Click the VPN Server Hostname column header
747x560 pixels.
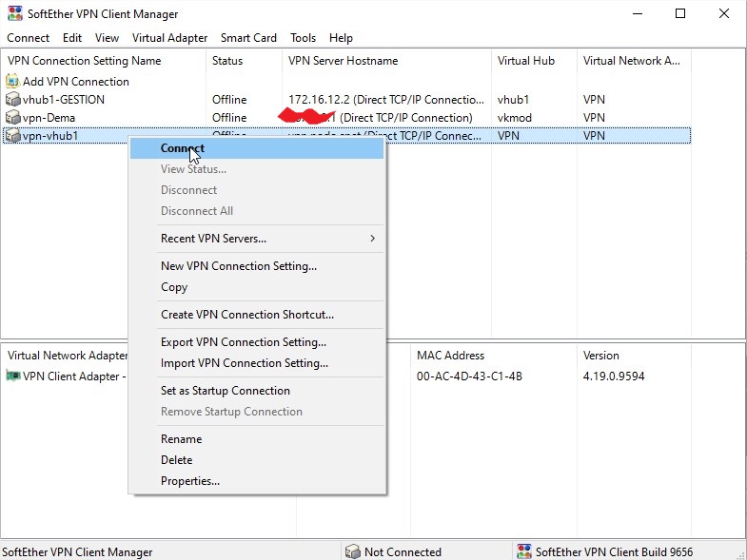(x=387, y=61)
